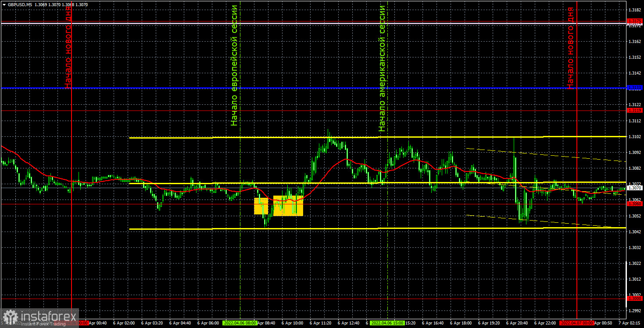This screenshot has width=644, height=328.
Task: Click the red 1.3000 price level tag
Action: 635,298
